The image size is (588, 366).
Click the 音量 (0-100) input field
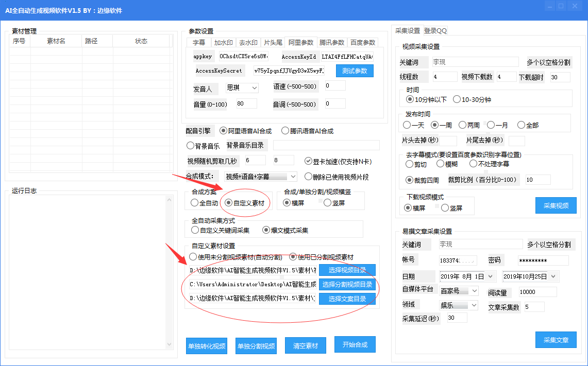[x=246, y=103]
